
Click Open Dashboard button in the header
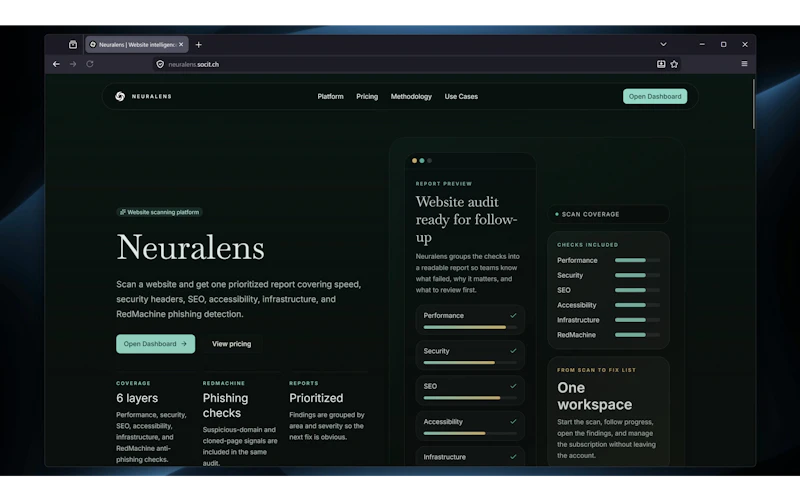tap(655, 96)
